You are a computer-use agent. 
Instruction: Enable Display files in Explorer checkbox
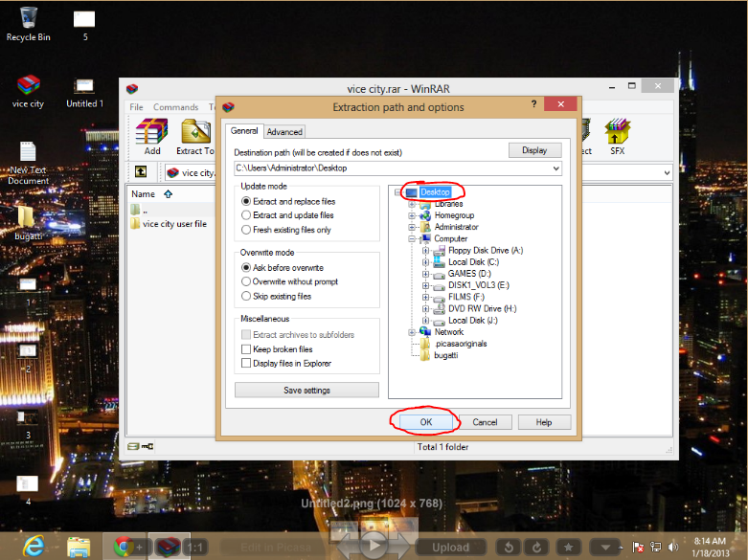(x=246, y=363)
